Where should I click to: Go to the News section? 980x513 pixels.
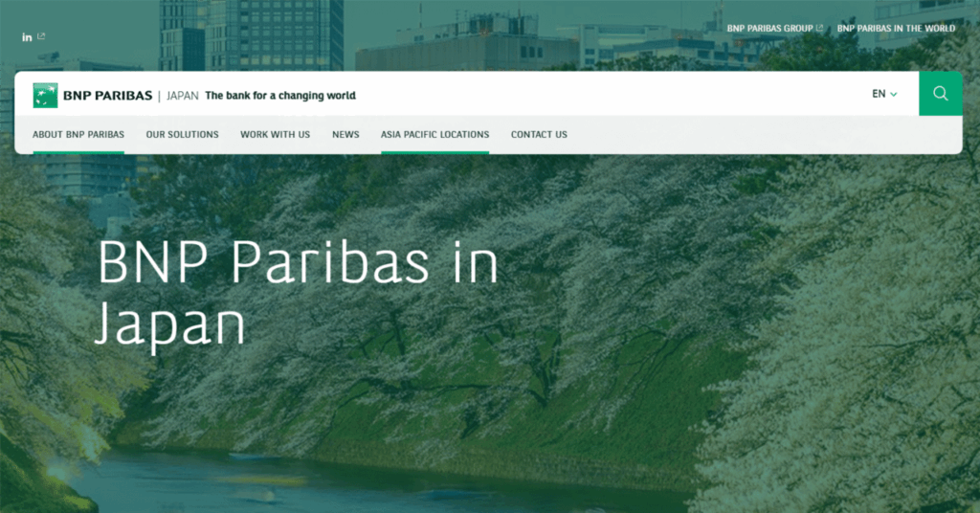[345, 135]
